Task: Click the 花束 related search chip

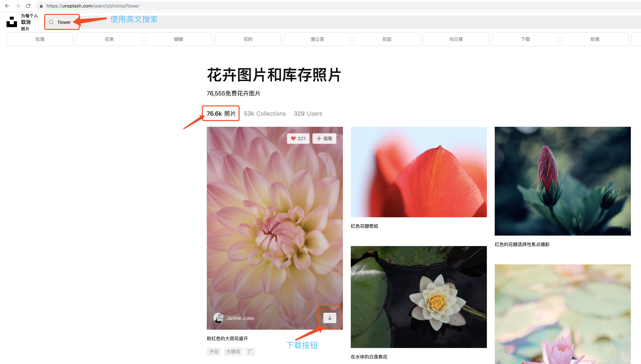Action: (x=109, y=39)
